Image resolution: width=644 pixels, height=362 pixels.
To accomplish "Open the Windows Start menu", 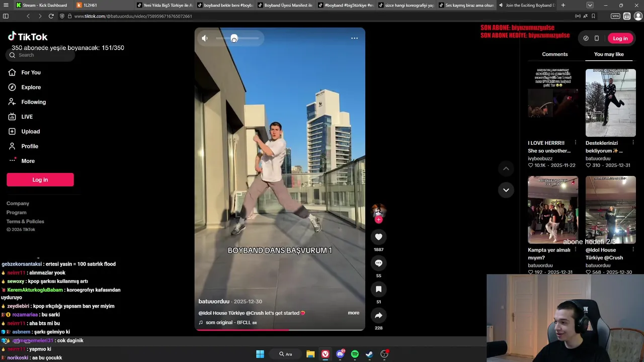I will pos(260,354).
